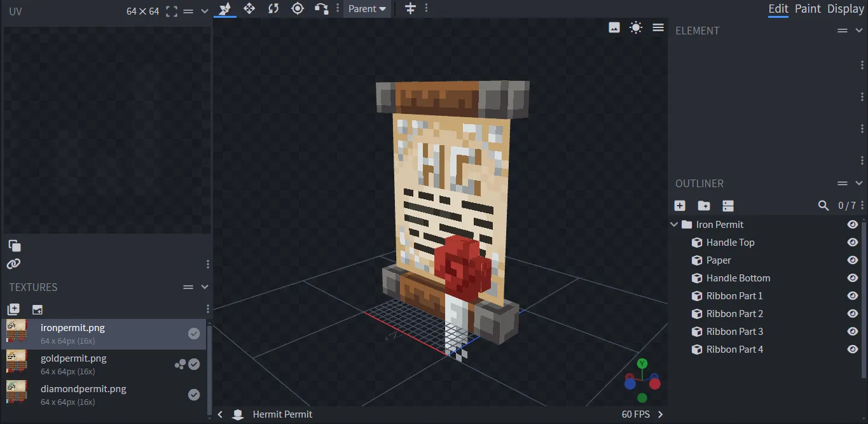Switch to the Display tab

(x=845, y=9)
